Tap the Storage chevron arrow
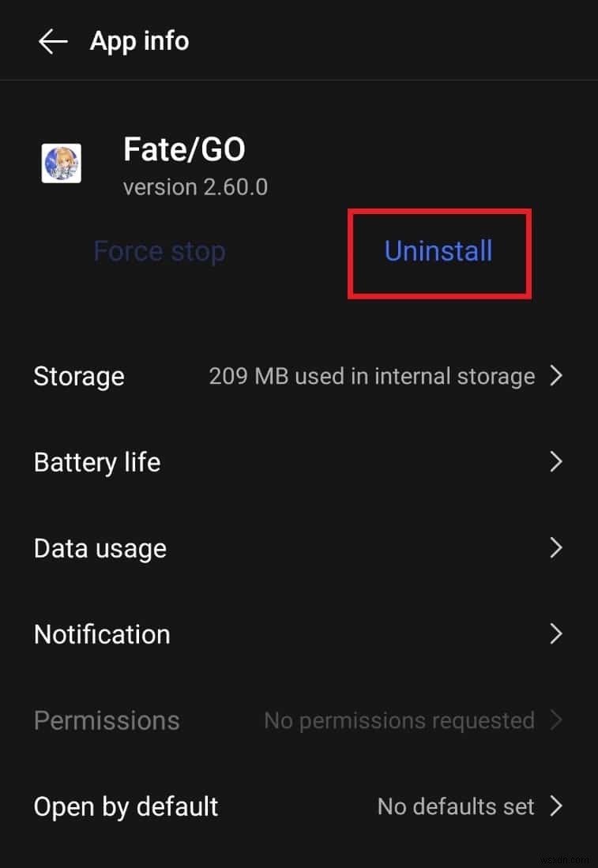 556,376
